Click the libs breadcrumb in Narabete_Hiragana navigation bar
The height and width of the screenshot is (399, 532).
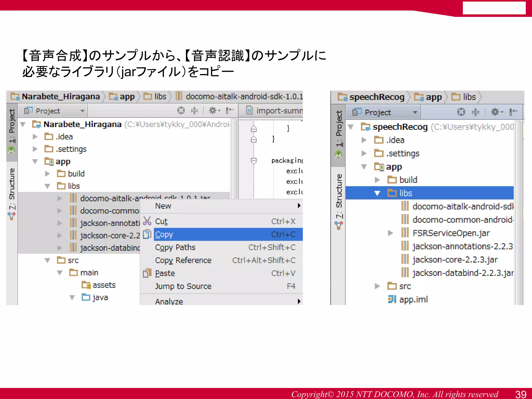pyautogui.click(x=155, y=96)
